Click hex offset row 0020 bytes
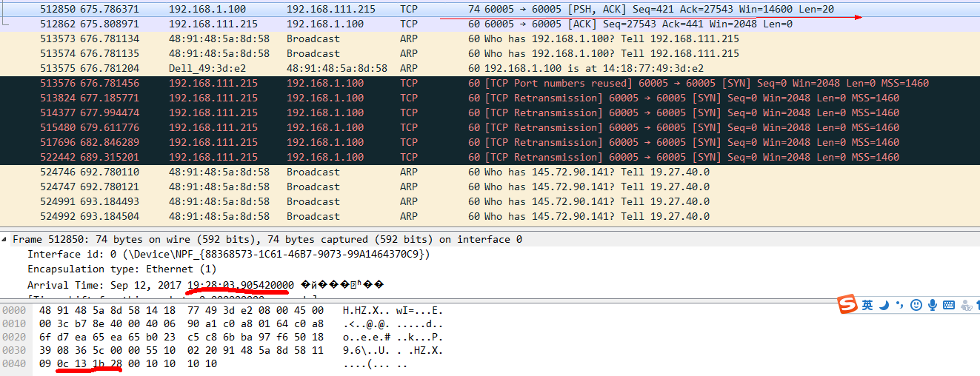Viewport: 980px width, 376px height. (x=181, y=337)
